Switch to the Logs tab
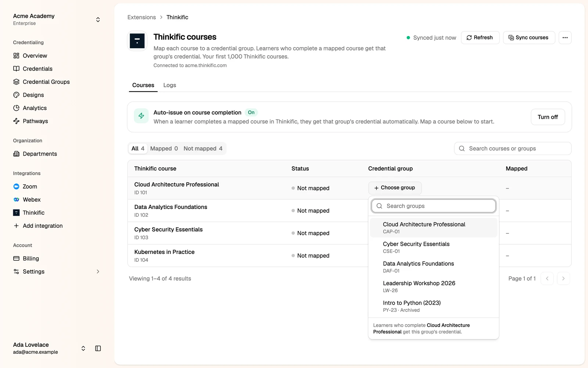 pyautogui.click(x=169, y=85)
